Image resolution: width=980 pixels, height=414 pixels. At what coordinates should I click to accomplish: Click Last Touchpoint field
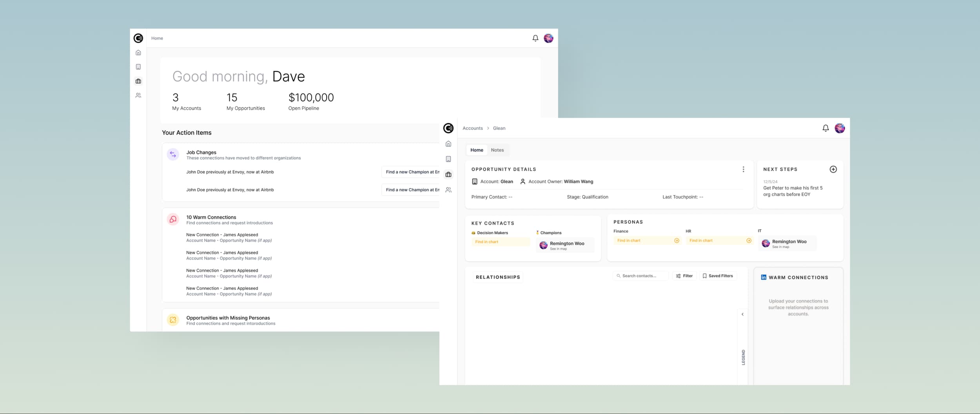tap(682, 197)
